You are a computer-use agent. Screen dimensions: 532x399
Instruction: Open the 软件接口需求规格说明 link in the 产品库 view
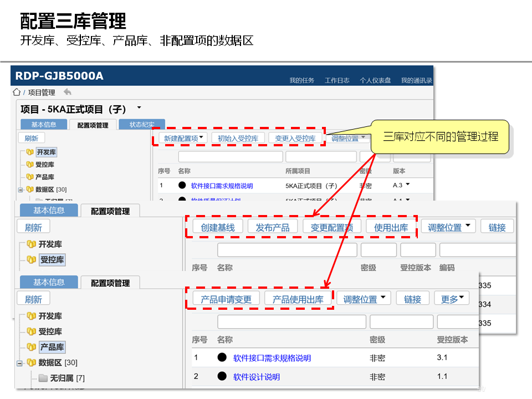[x=272, y=357]
